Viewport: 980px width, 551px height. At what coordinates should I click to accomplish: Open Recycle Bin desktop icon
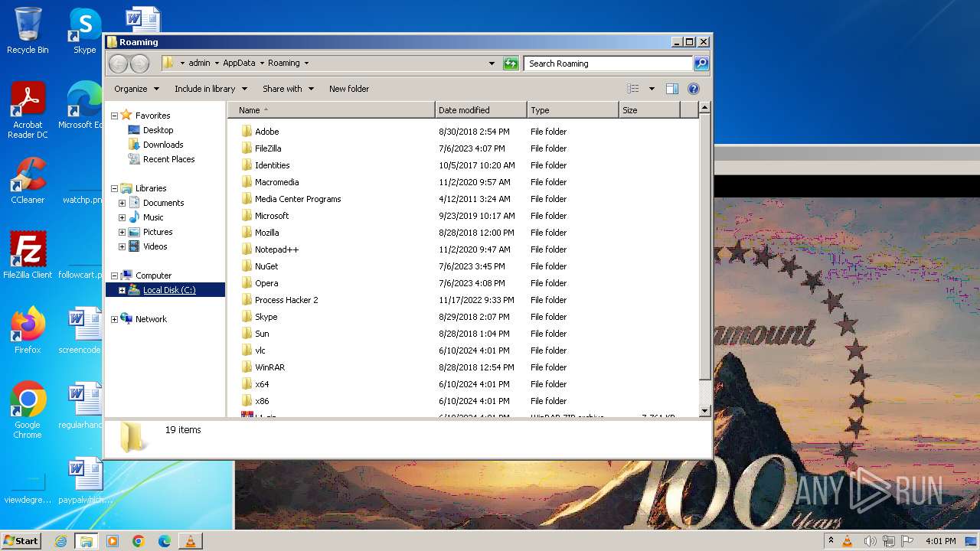pos(28,31)
